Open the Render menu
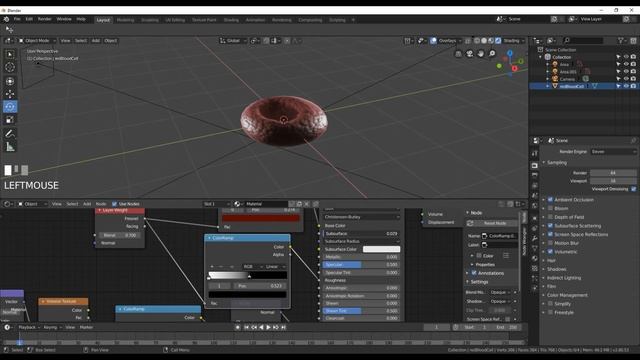 click(44, 19)
